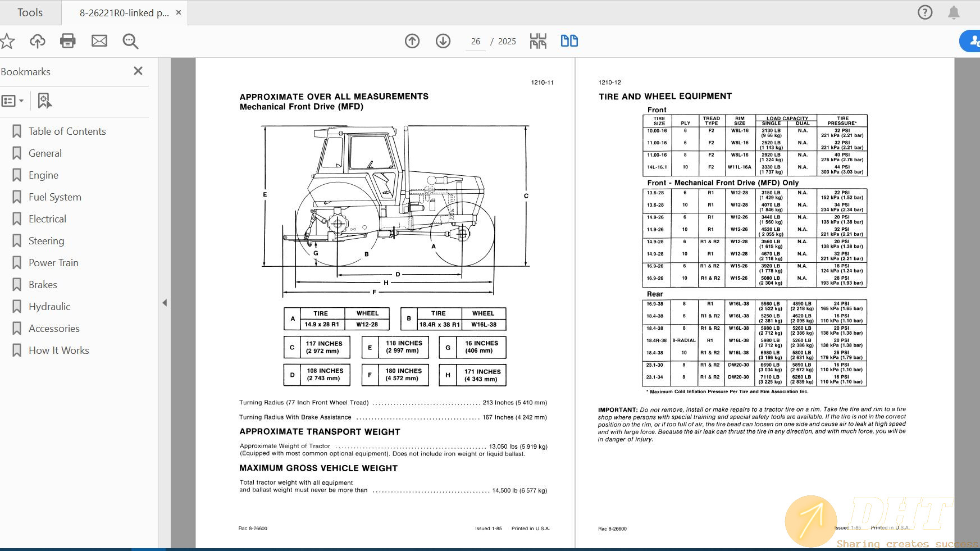Click the navigation pane collapse chevron
980x551 pixels.
coord(165,302)
